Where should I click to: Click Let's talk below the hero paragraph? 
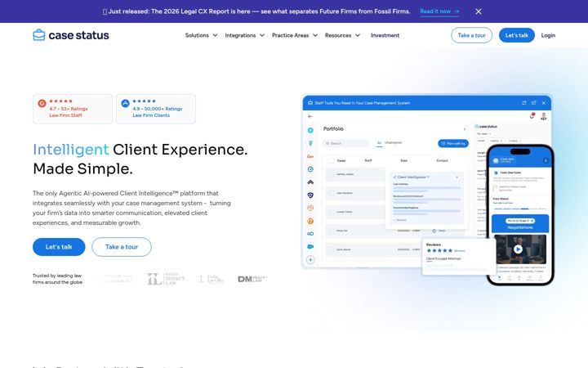point(59,247)
